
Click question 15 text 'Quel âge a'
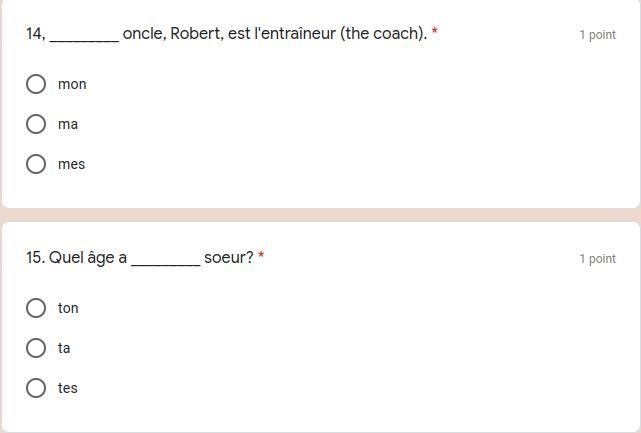[x=77, y=258]
